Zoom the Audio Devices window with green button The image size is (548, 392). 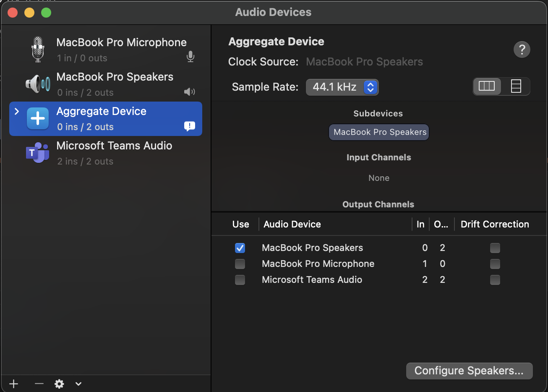[x=46, y=13]
